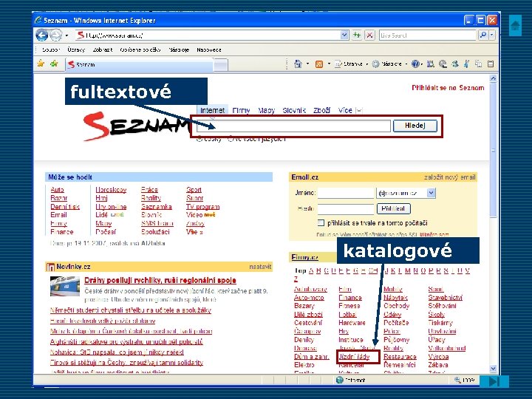This screenshot has width=532, height=399.
Task: Open the address bar history dropdown
Action: (x=344, y=35)
